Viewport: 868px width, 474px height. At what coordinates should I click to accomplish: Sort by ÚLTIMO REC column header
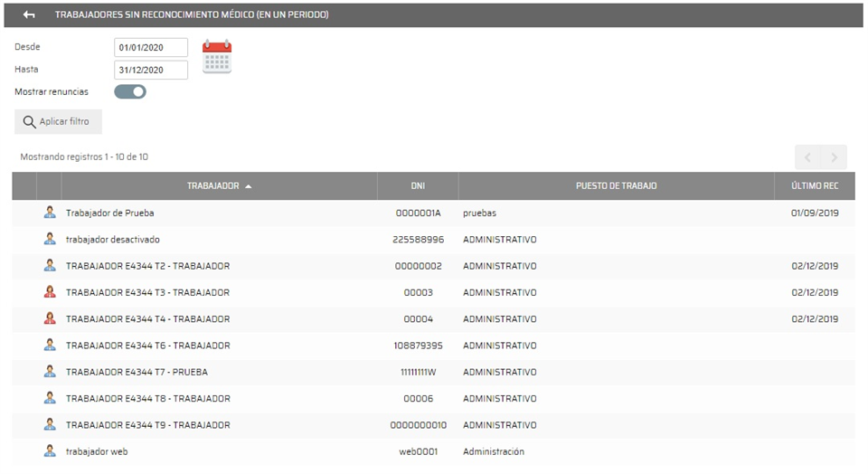tap(815, 186)
